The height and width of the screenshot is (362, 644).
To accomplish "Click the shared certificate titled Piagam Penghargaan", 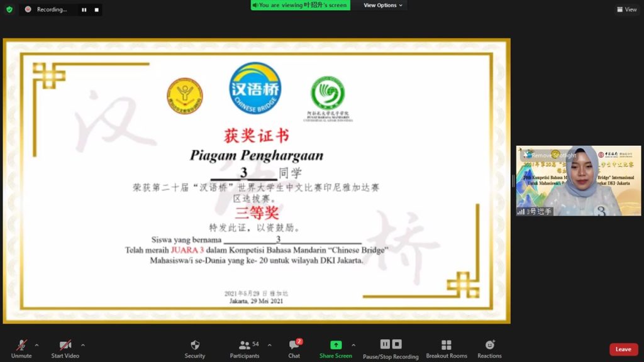I will (x=257, y=181).
